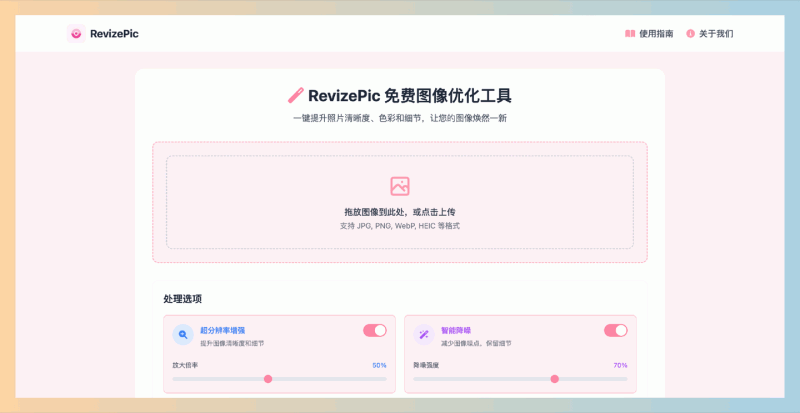The height and width of the screenshot is (413, 800).
Task: Click the 超分辨率增强 option title
Action: (222, 330)
